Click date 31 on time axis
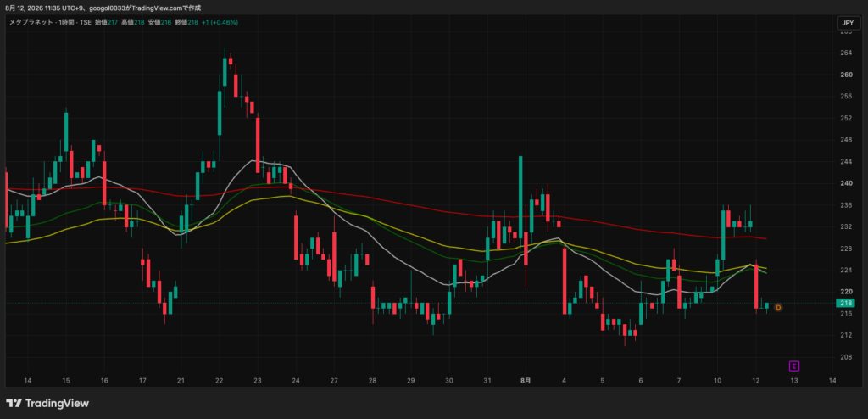The height and width of the screenshot is (419, 868). point(487,381)
